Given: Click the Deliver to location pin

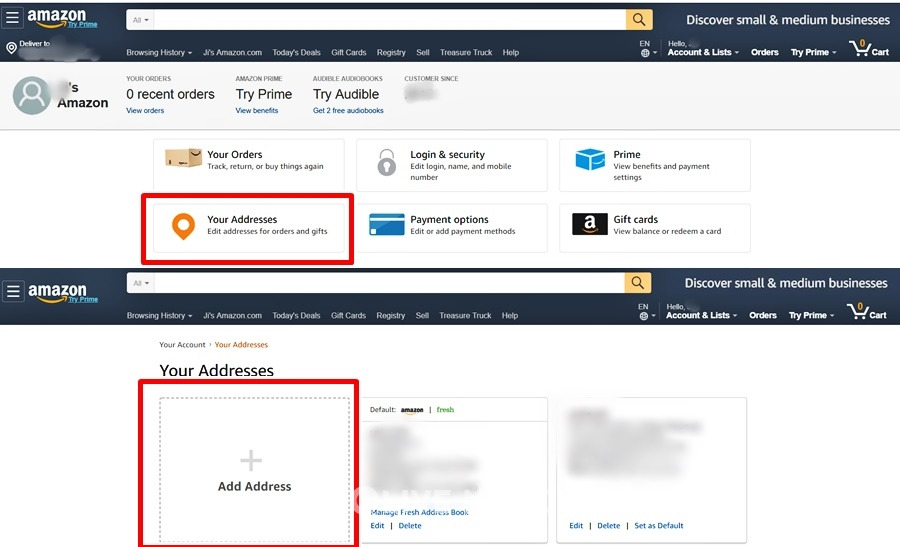Looking at the screenshot, I should pos(11,48).
